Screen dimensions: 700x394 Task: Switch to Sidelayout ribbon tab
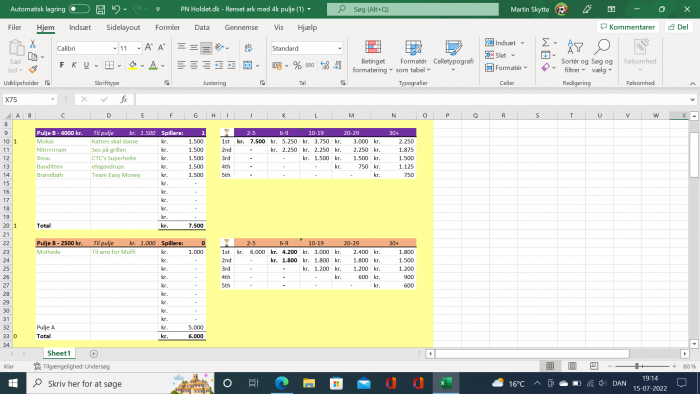click(x=123, y=27)
